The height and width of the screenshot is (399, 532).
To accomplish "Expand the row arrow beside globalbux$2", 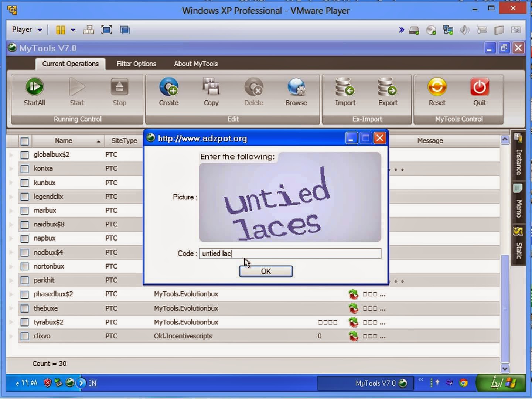I will point(11,155).
